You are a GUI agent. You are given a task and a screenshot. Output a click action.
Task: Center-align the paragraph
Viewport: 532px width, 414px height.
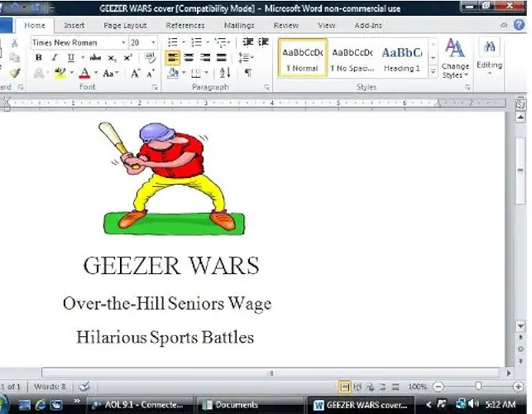[x=189, y=58]
